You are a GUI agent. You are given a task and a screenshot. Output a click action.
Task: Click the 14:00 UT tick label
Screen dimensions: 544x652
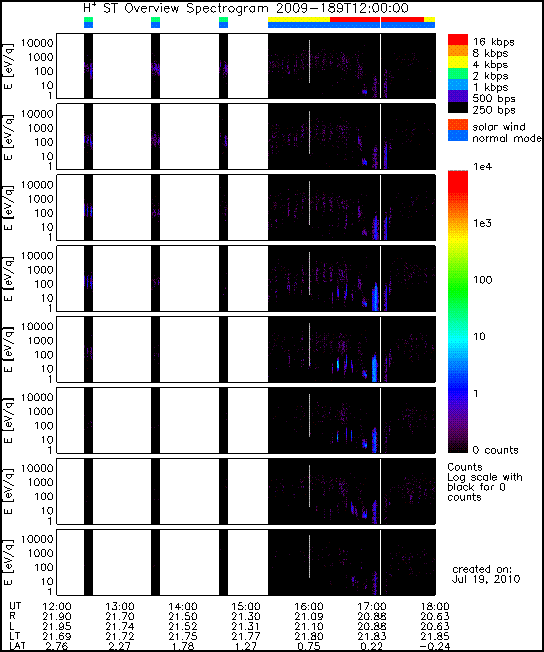pyautogui.click(x=183, y=606)
